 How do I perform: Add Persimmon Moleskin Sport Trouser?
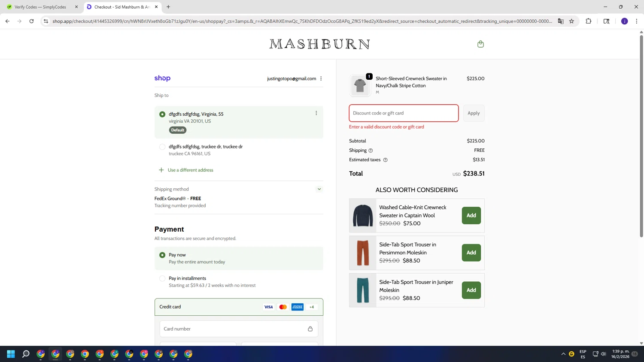pos(471,253)
